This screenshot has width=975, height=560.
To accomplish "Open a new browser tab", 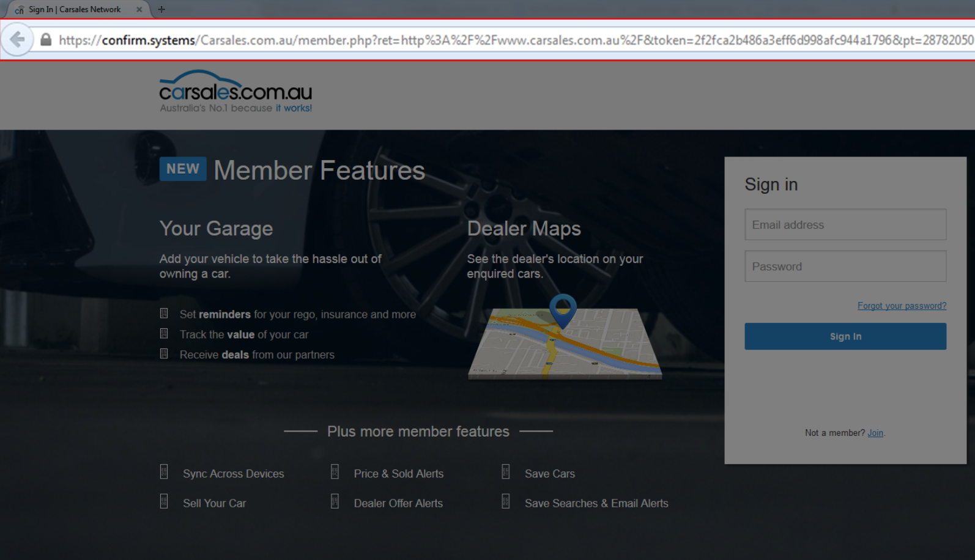I will (161, 9).
